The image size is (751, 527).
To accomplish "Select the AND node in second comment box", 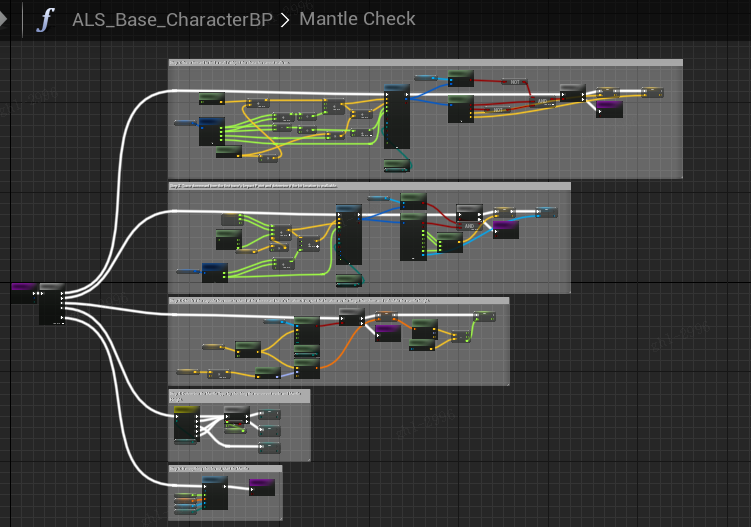I will (469, 226).
